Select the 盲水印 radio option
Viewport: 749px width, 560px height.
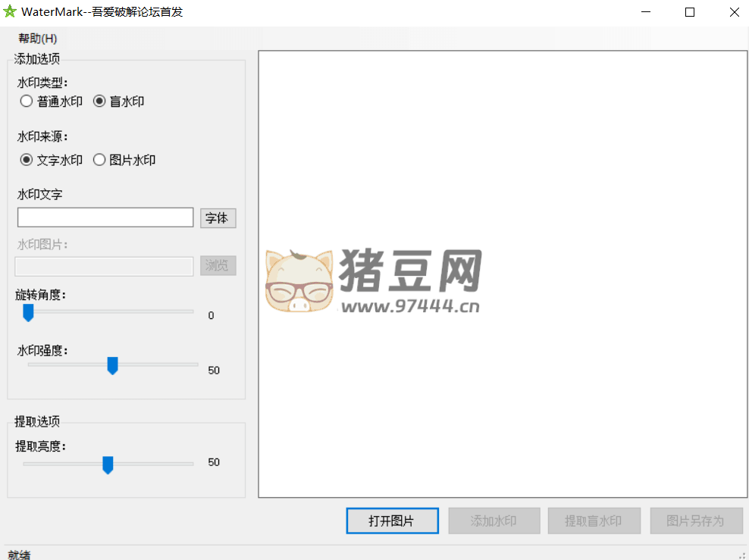coord(99,102)
